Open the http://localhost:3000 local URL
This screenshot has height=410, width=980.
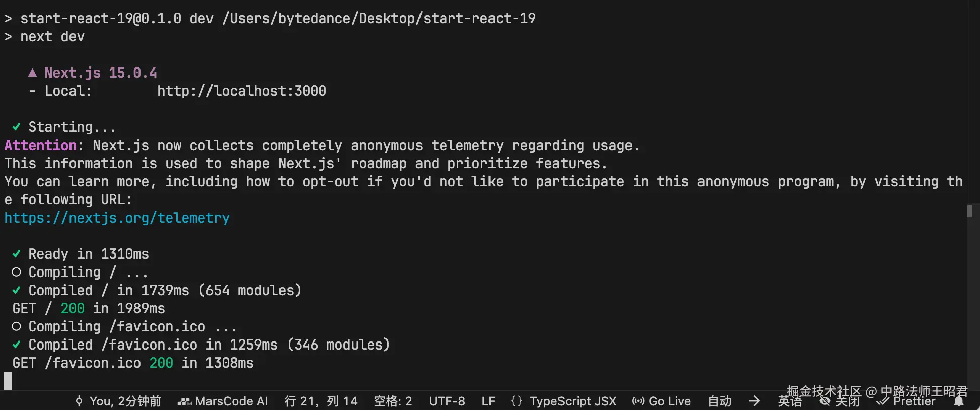(242, 91)
